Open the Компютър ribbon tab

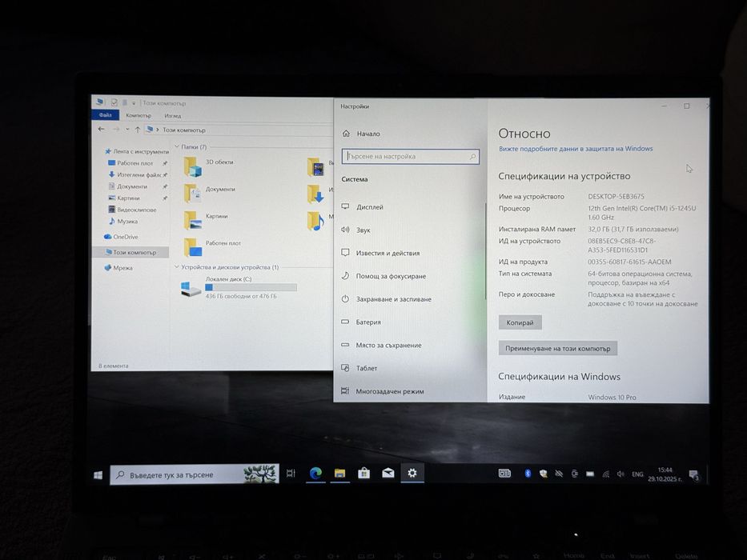pyautogui.click(x=139, y=115)
